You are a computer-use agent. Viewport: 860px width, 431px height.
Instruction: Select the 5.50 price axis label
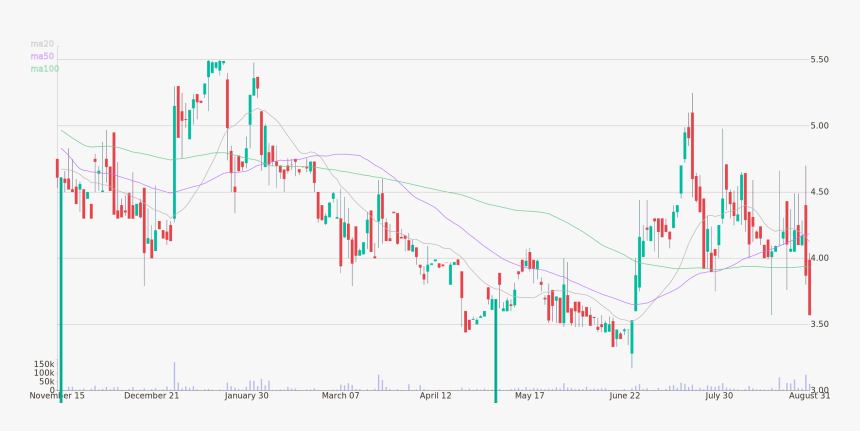(x=819, y=59)
